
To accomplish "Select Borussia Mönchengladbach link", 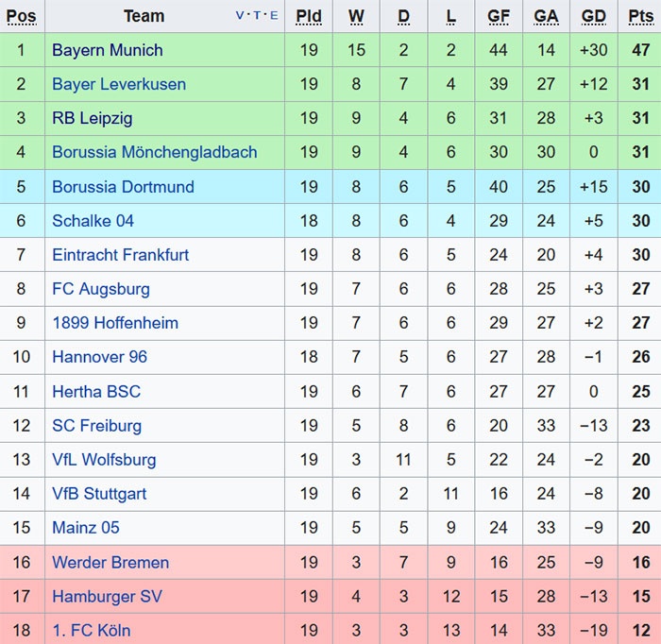I will click(x=154, y=152).
